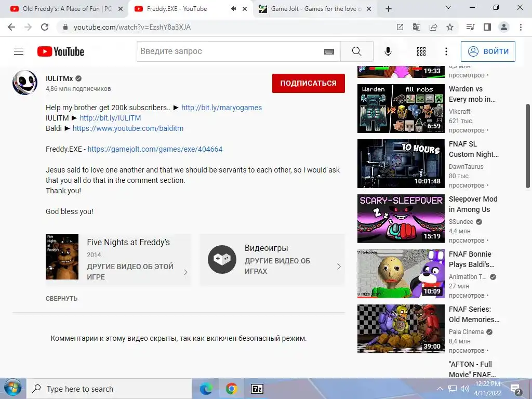Open Chrome profile avatar
The height and width of the screenshot is (399, 532).
pyautogui.click(x=504, y=27)
